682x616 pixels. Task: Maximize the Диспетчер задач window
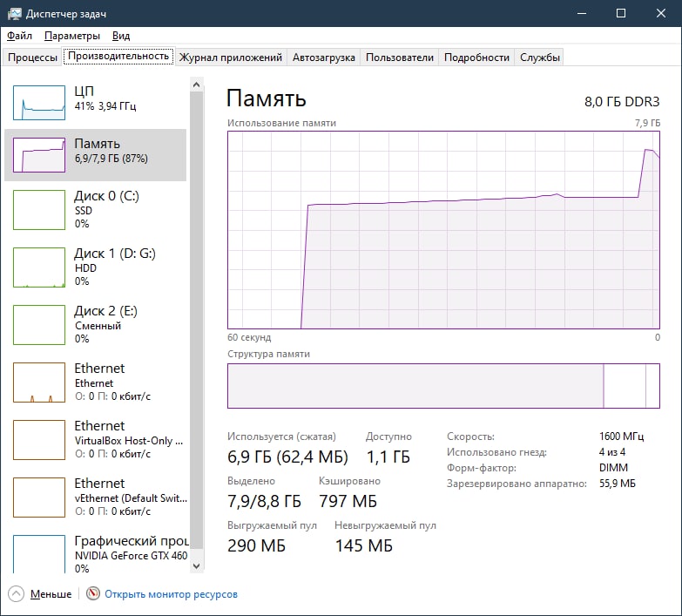coord(621,13)
